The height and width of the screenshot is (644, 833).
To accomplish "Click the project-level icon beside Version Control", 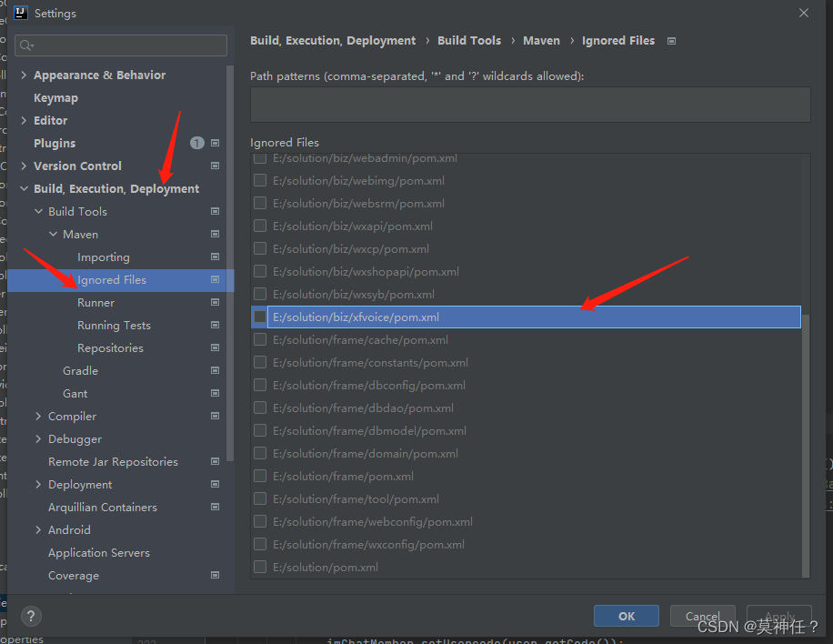I will (216, 166).
